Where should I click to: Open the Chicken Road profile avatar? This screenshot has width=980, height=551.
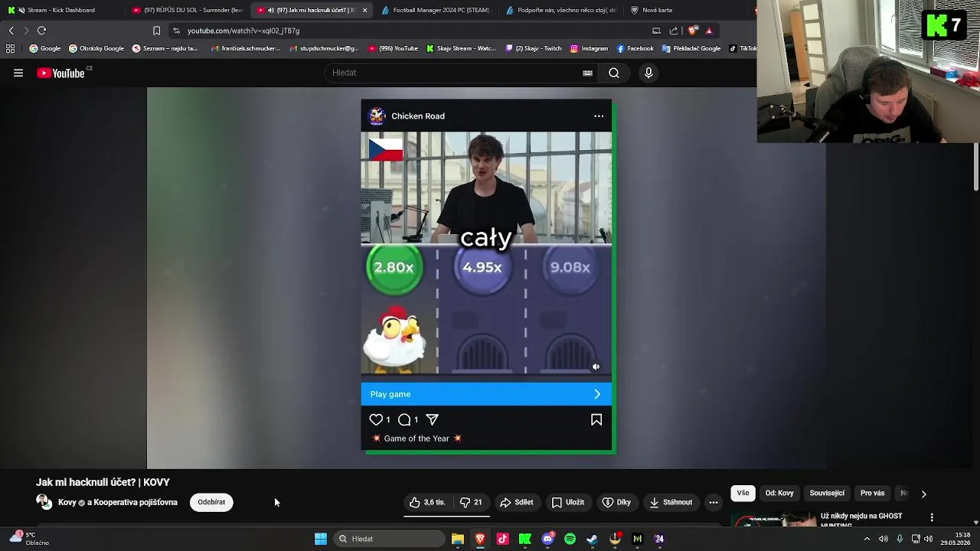(x=377, y=116)
